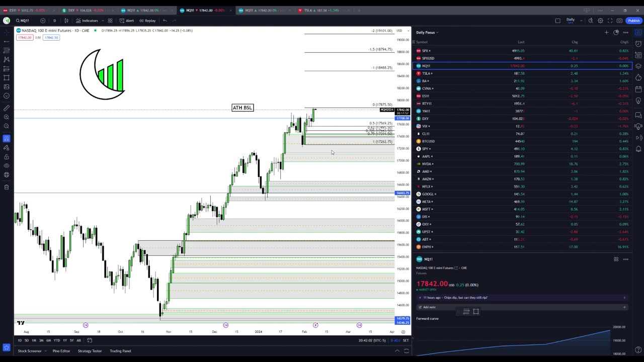Open the calendar sidebar icon

point(638,89)
